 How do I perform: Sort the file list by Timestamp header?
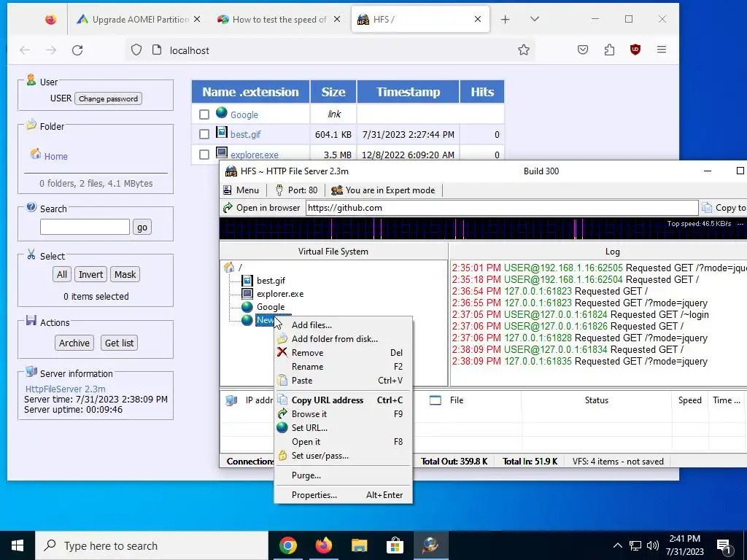coord(408,92)
